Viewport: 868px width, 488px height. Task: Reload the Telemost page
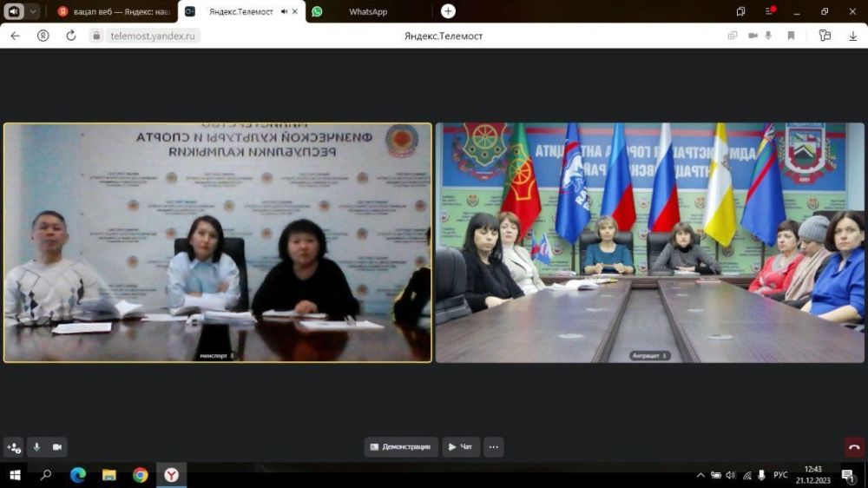71,36
